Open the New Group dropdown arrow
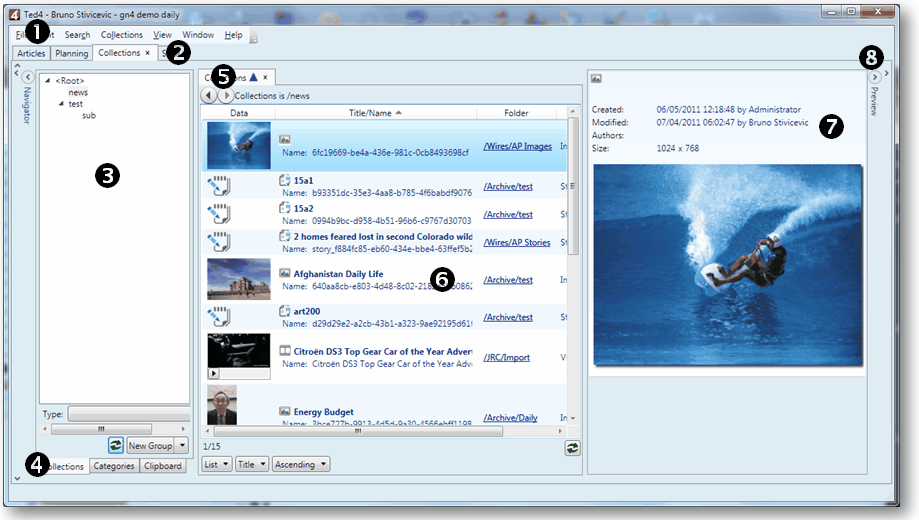Image resolution: width=919 pixels, height=520 pixels. (182, 446)
